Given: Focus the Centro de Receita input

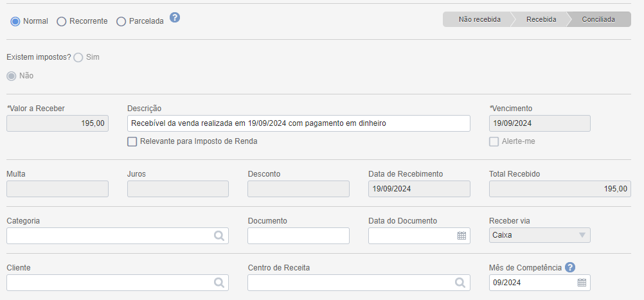Looking at the screenshot, I should pyautogui.click(x=359, y=283).
